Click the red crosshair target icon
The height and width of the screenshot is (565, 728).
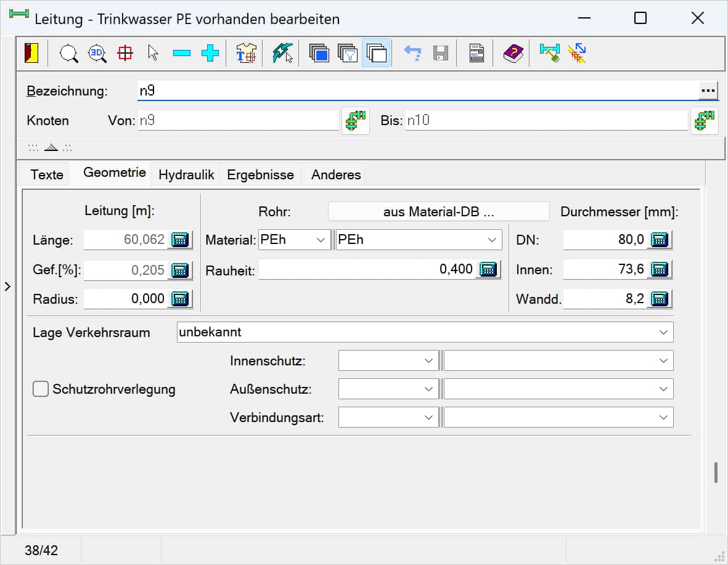coord(125,54)
